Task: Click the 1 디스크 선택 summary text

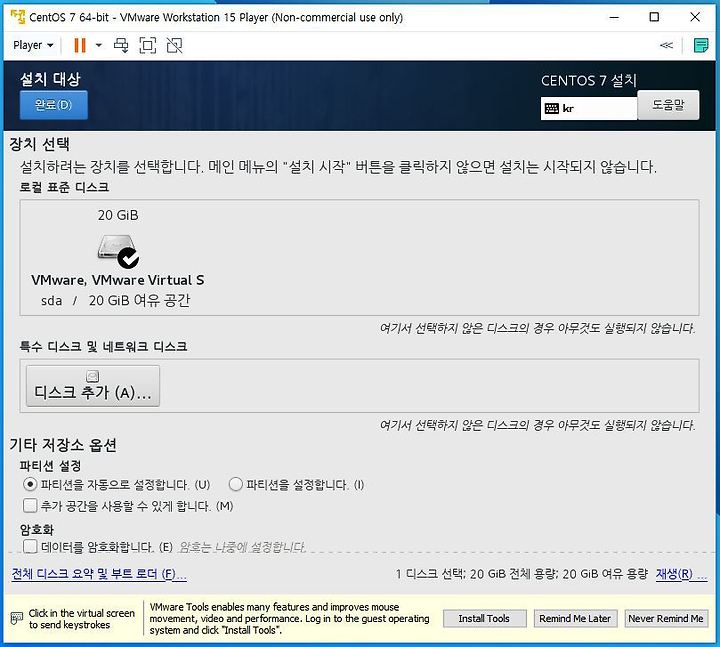Action: coord(522,574)
